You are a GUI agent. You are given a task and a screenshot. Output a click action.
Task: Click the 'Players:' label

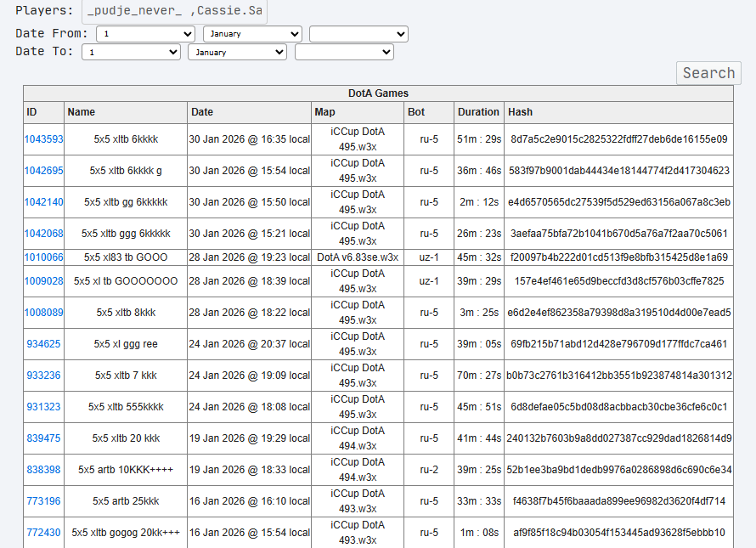(x=44, y=10)
